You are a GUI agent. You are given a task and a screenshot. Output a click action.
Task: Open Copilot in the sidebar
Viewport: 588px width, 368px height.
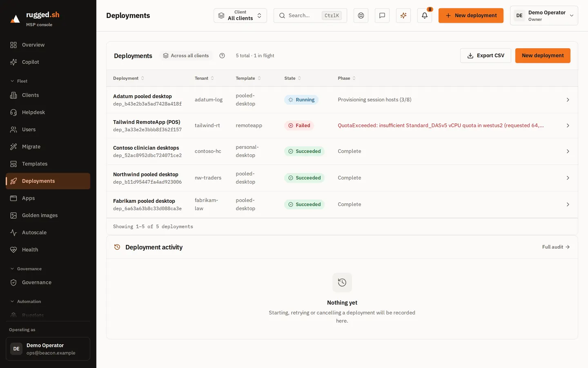click(x=48, y=62)
